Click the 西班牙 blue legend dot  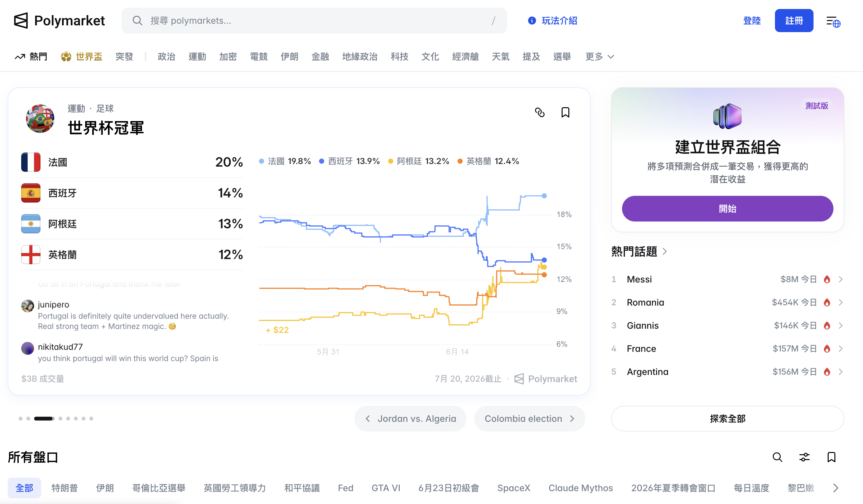[322, 161]
